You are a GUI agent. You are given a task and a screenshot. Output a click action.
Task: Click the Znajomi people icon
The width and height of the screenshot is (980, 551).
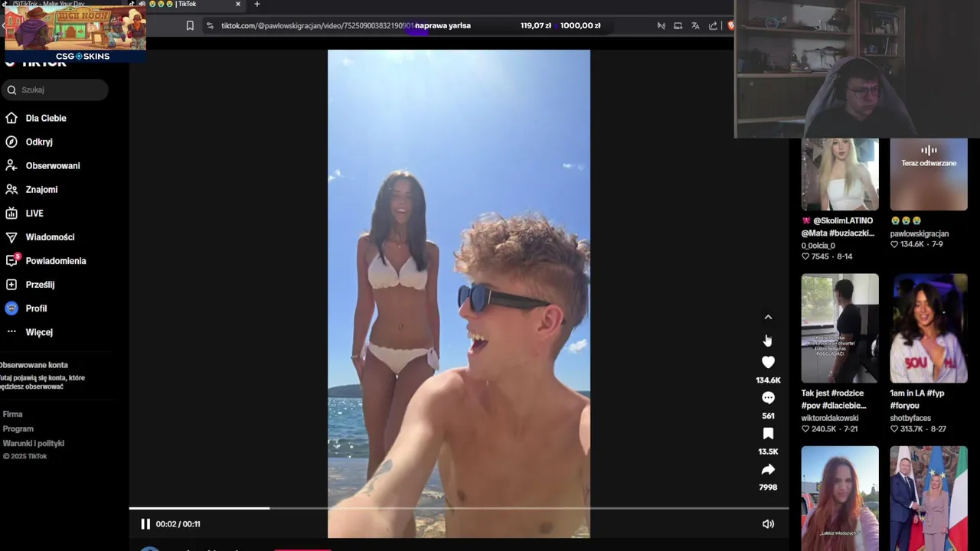coord(11,189)
